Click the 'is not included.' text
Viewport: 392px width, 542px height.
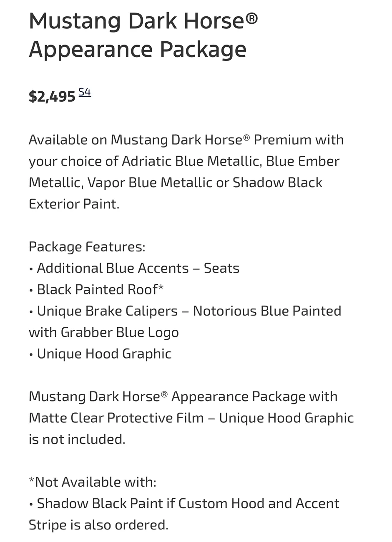pyautogui.click(x=77, y=439)
